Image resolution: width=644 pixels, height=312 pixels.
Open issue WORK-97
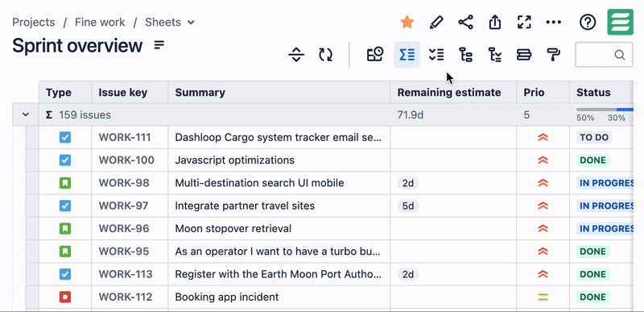tap(123, 206)
